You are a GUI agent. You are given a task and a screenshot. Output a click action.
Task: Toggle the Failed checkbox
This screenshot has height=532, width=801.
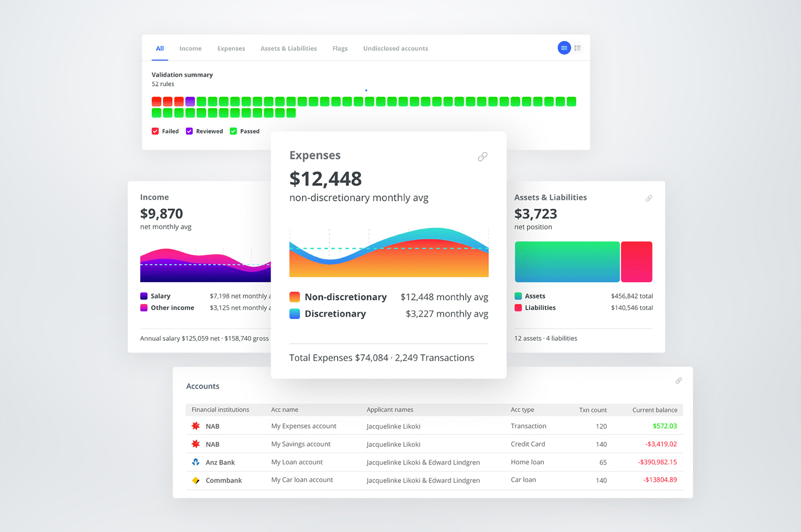[155, 131]
